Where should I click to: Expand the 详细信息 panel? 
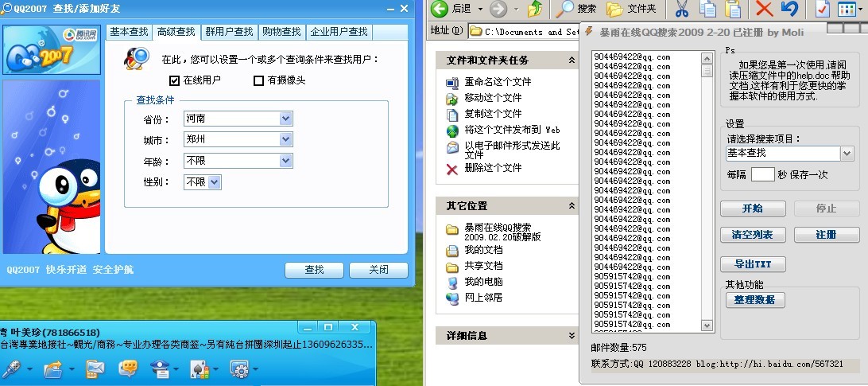coord(572,336)
